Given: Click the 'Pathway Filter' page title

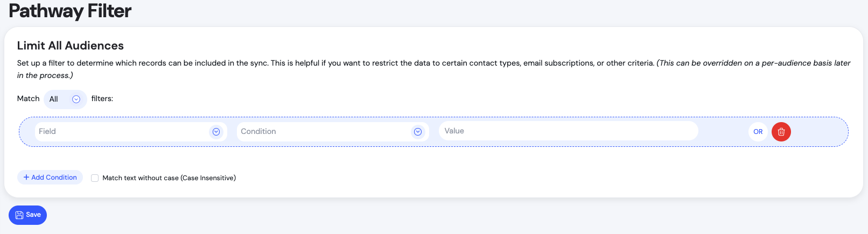Looking at the screenshot, I should coord(70,11).
